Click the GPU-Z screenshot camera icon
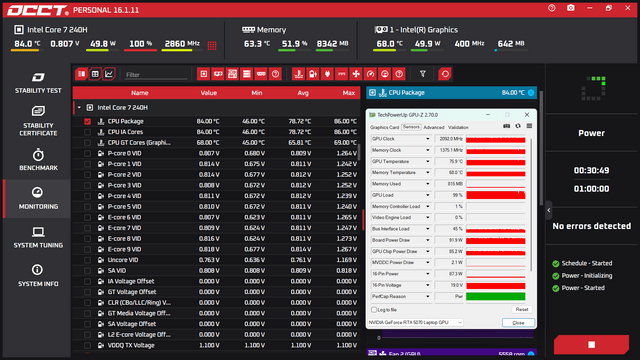 coord(507,126)
